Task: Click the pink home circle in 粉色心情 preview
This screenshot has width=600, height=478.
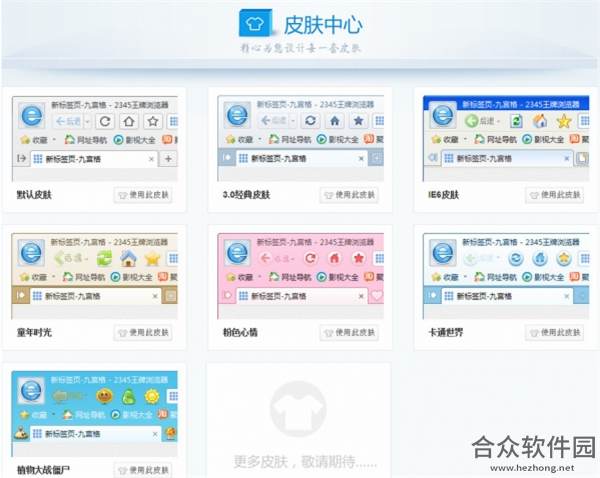Action: pos(334,258)
